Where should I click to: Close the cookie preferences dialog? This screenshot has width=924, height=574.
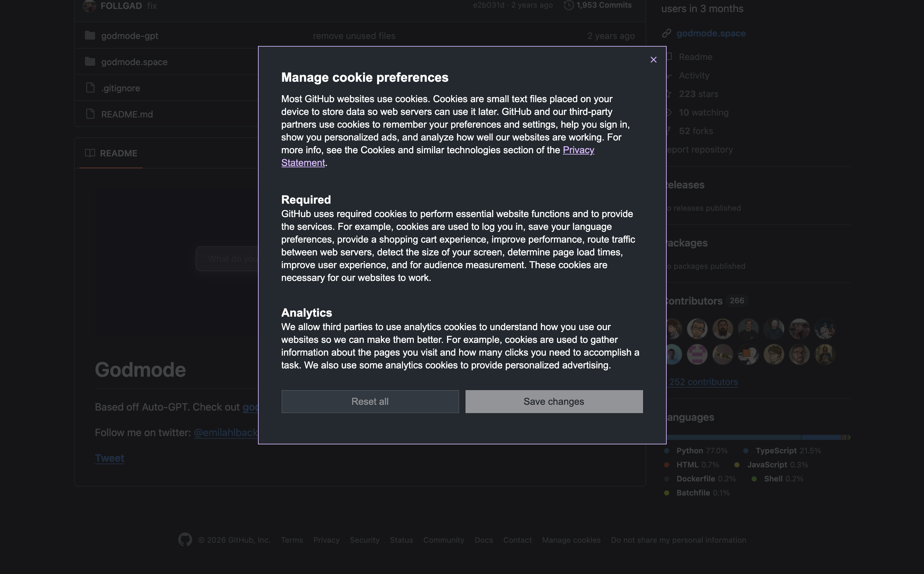click(653, 60)
